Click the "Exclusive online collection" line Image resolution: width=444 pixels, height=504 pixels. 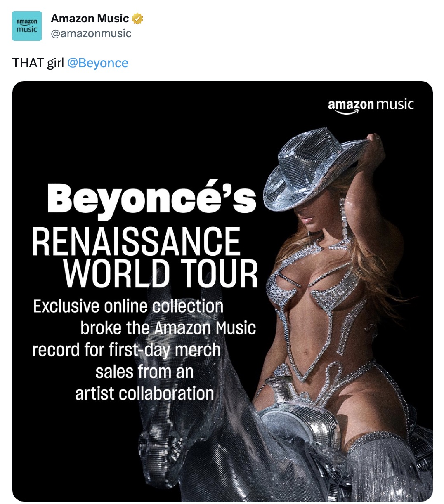tap(128, 306)
